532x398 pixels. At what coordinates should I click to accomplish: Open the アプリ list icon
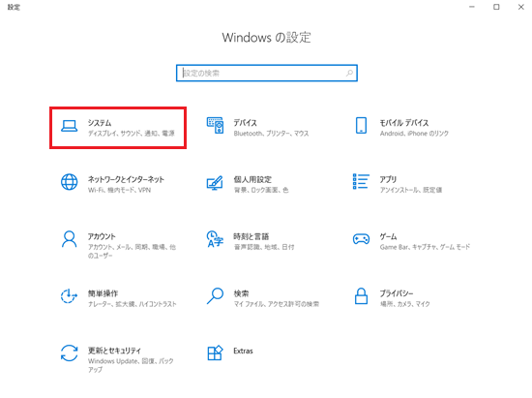pyautogui.click(x=361, y=181)
